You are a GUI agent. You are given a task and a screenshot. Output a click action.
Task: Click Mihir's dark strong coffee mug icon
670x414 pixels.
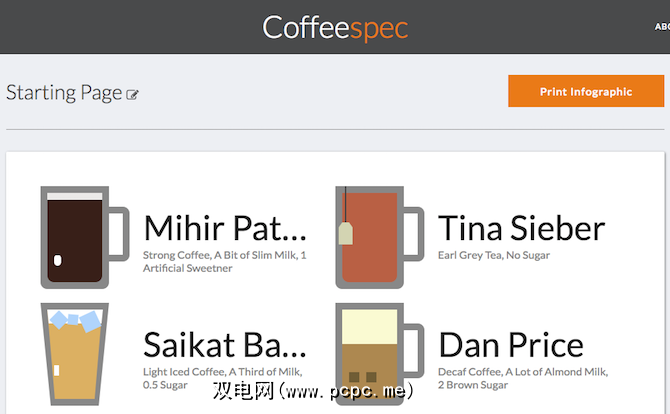(75, 238)
